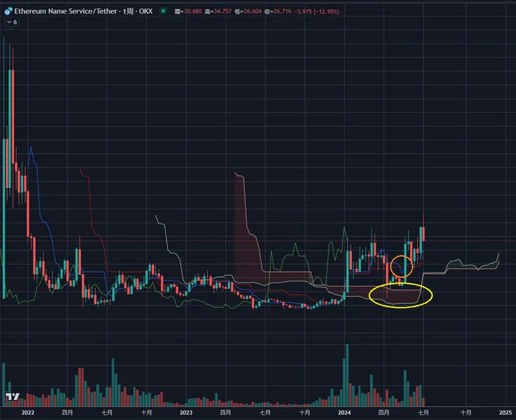The width and height of the screenshot is (516, 420).
Task: Click the TradingView logo in the volume pane
Action: (x=13, y=397)
